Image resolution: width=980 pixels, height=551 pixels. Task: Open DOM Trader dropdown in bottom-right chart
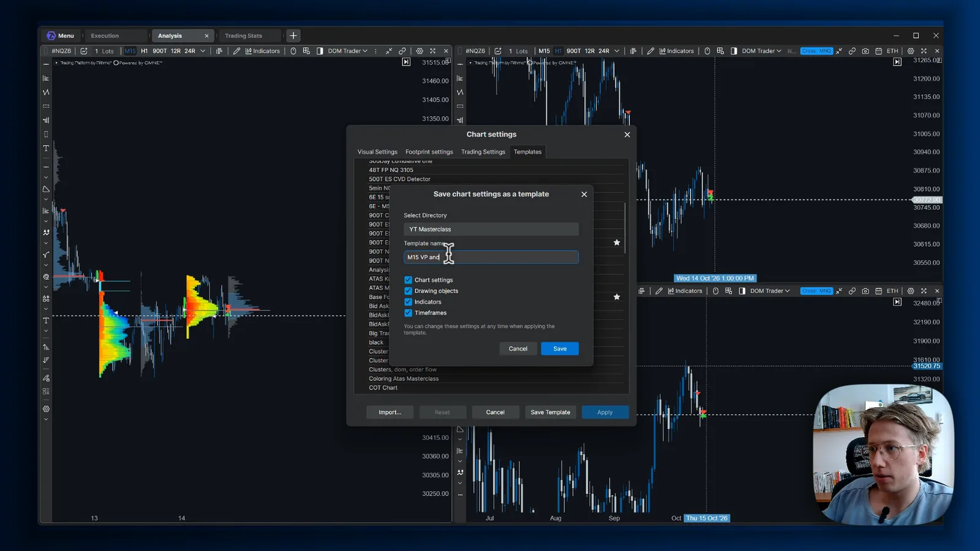point(770,291)
